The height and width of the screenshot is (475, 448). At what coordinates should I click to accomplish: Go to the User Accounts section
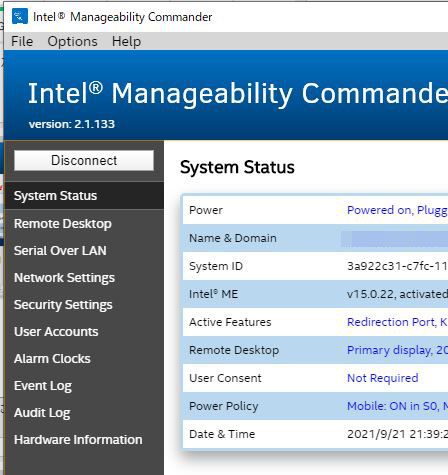[x=56, y=332]
